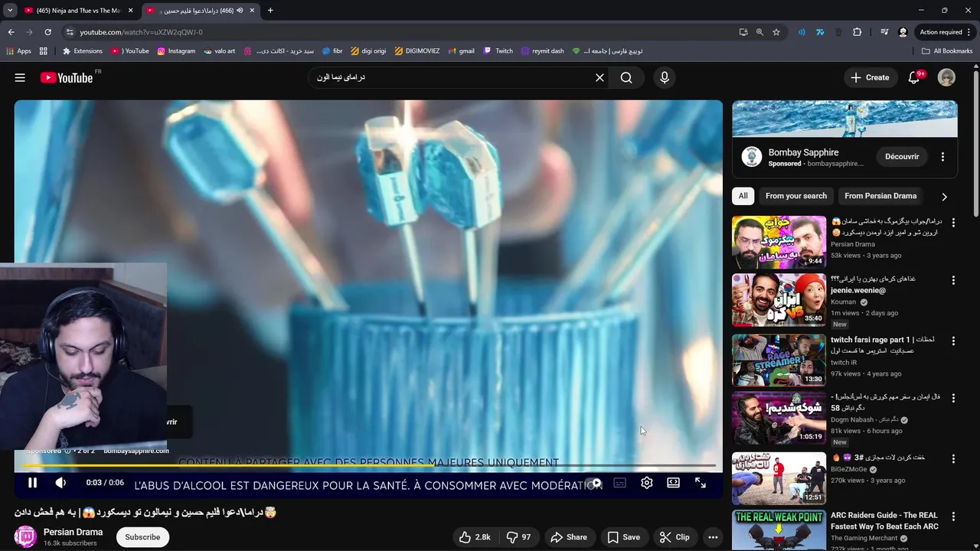980x551 pixels.
Task: Select From Persian Drama chip
Action: (x=880, y=196)
